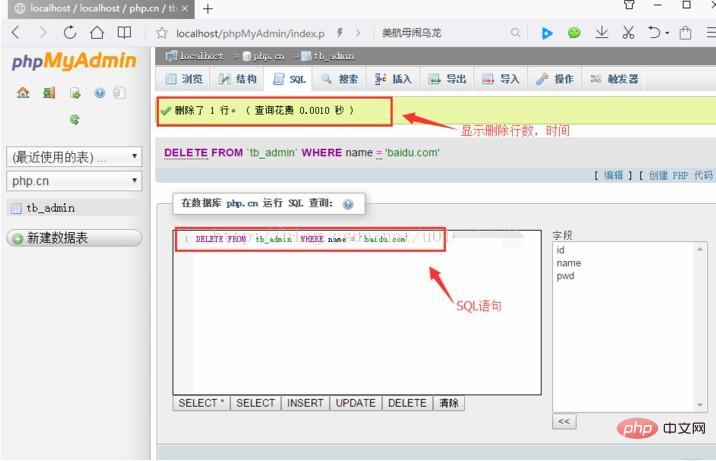Open the phpMyAdmin logo link
Image resolution: width=716 pixels, height=461 pixels.
[x=74, y=61]
